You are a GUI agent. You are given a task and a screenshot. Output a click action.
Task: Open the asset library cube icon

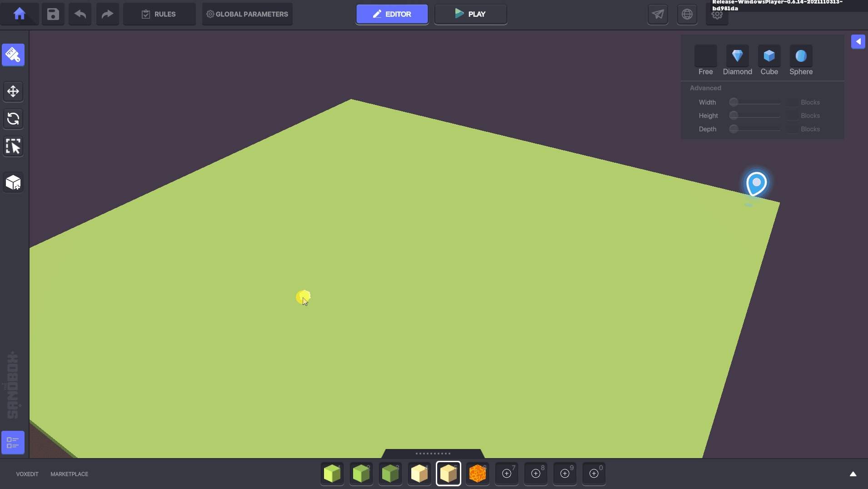(13, 183)
